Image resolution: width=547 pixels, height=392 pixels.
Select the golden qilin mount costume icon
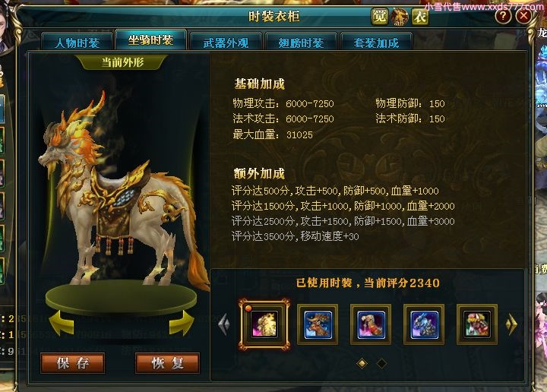point(264,324)
